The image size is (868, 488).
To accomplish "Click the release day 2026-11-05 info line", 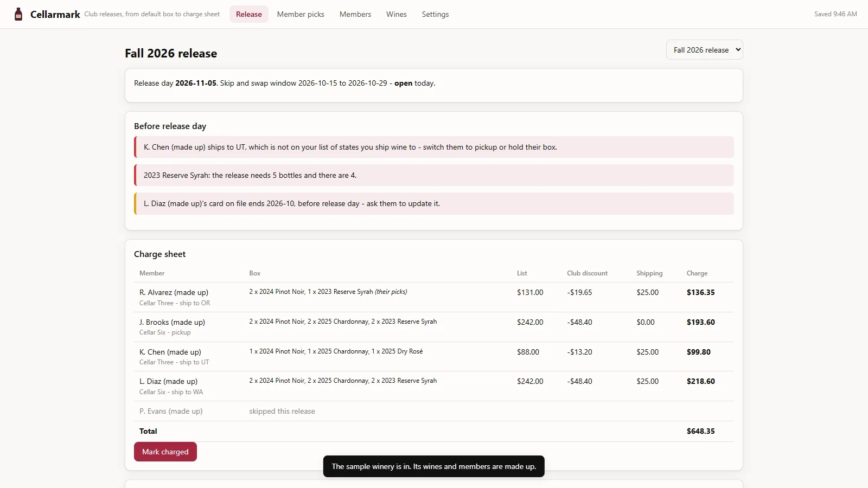I will [285, 83].
